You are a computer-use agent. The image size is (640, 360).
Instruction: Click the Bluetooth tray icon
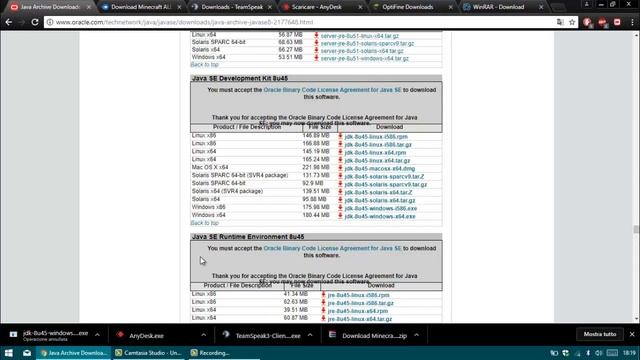tap(588, 353)
